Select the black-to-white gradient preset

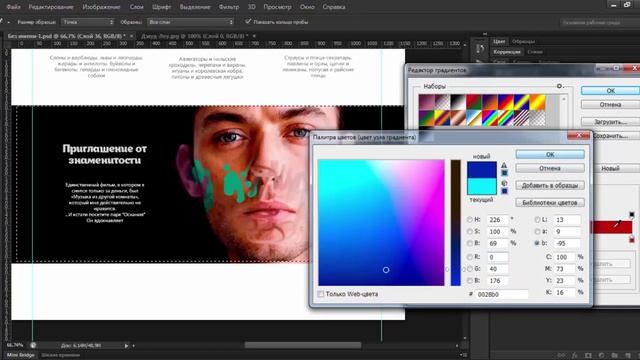458,102
